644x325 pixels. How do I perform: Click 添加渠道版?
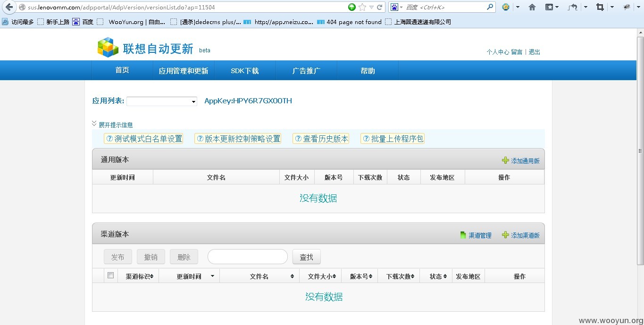(521, 235)
